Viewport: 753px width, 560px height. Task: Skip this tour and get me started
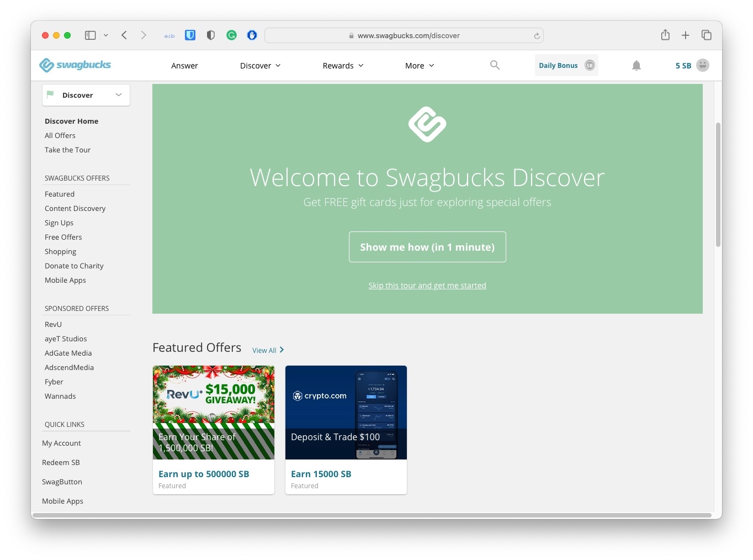pos(427,286)
